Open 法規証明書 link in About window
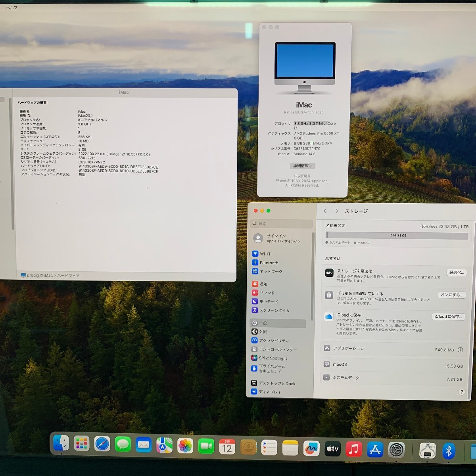 tap(302, 176)
